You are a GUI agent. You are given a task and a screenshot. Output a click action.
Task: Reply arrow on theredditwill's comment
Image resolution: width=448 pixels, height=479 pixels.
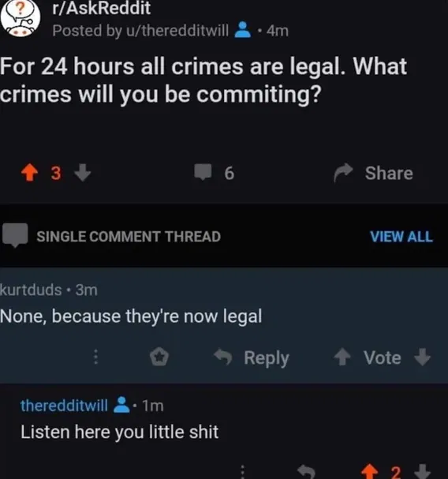pyautogui.click(x=306, y=472)
